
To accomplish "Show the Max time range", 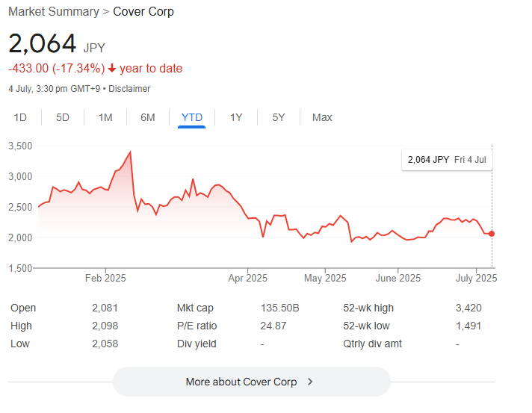I will (322, 117).
